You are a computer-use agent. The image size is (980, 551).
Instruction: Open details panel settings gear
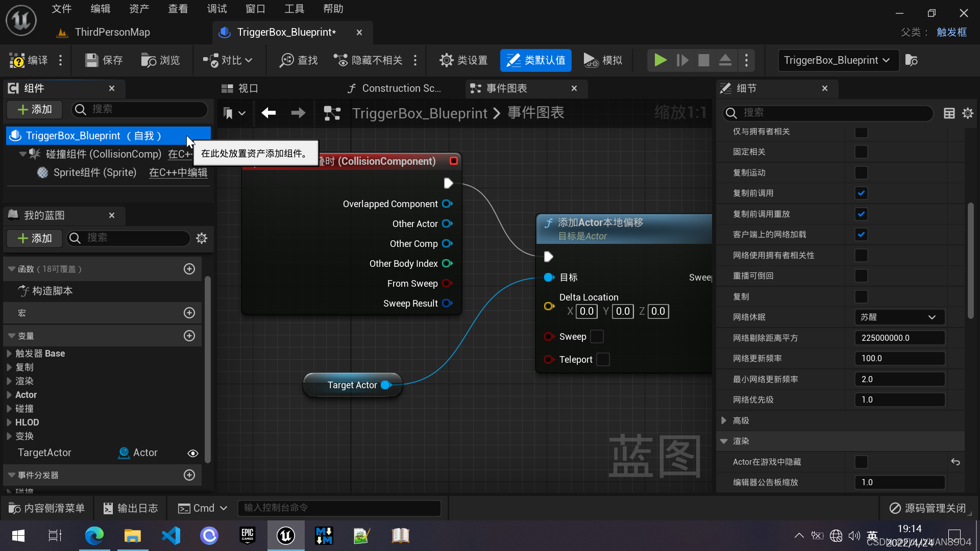(x=967, y=113)
